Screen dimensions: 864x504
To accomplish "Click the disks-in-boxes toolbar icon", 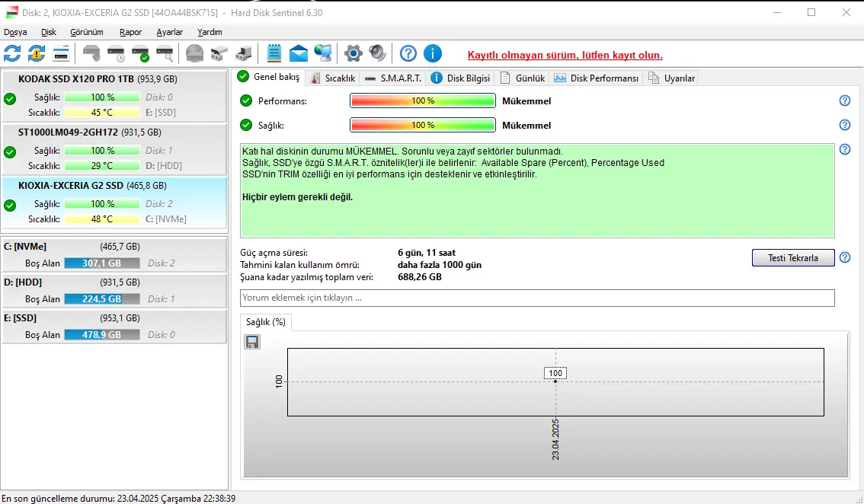I will pyautogui.click(x=219, y=53).
